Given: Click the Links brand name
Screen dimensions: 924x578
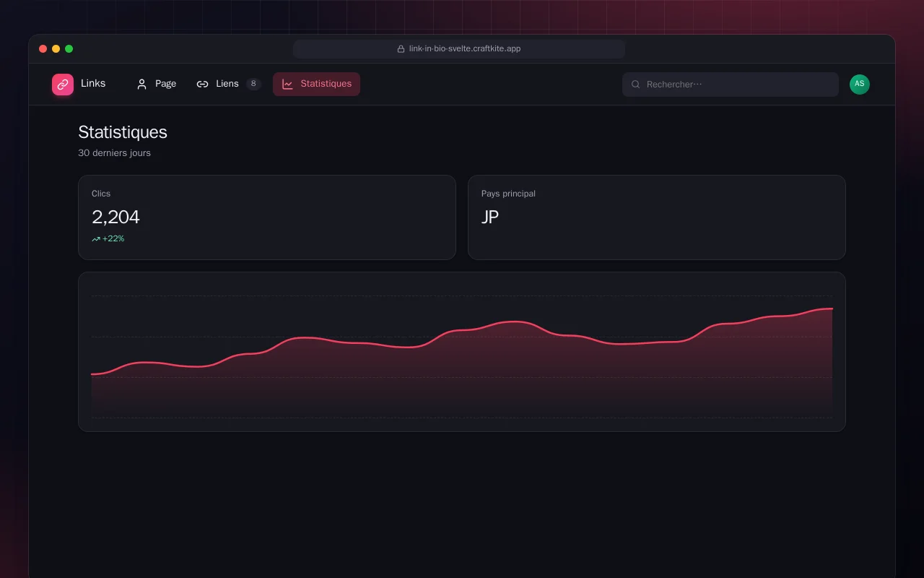Looking at the screenshot, I should click(x=93, y=84).
